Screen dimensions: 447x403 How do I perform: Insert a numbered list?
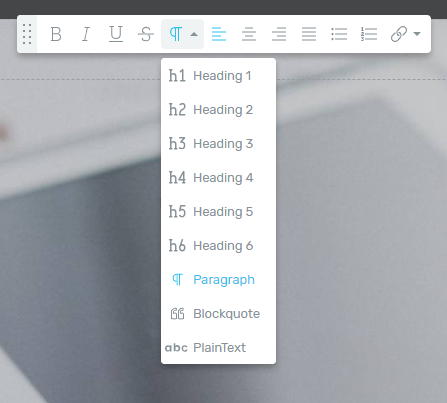pyautogui.click(x=369, y=34)
